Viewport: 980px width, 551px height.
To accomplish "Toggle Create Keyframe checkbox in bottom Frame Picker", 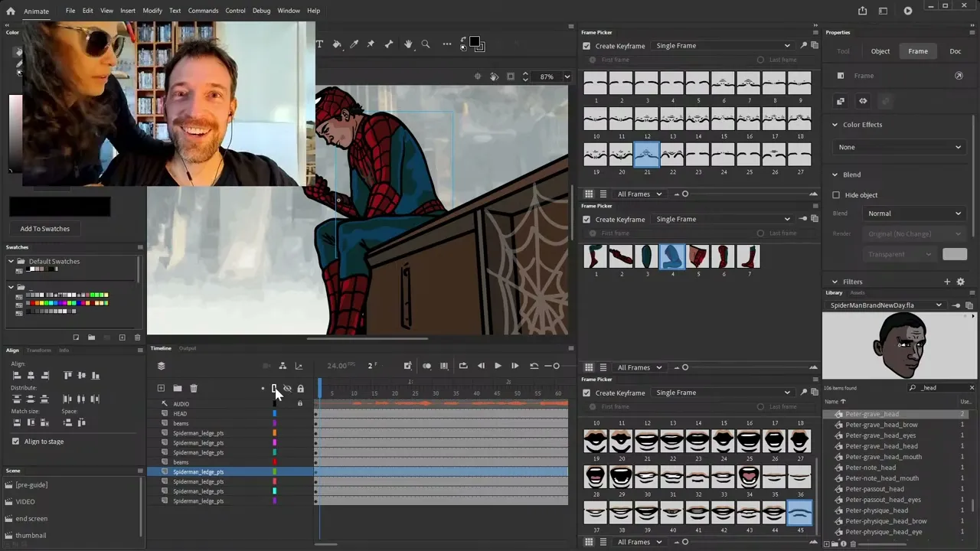I will pos(586,393).
